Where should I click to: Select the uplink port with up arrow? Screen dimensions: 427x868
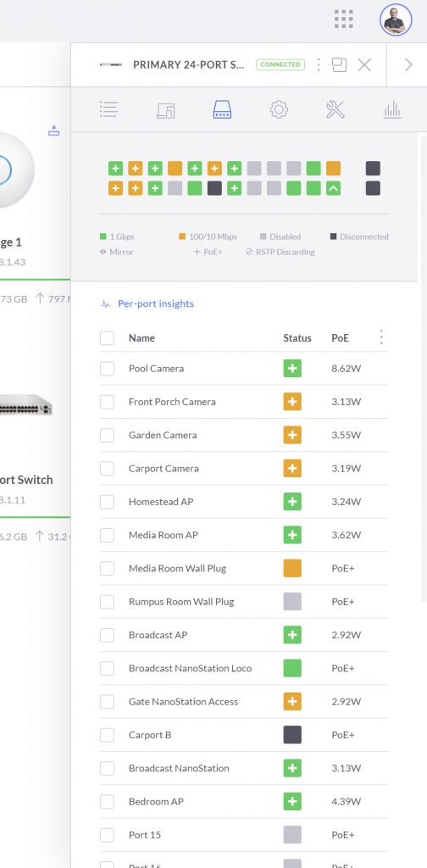[334, 188]
